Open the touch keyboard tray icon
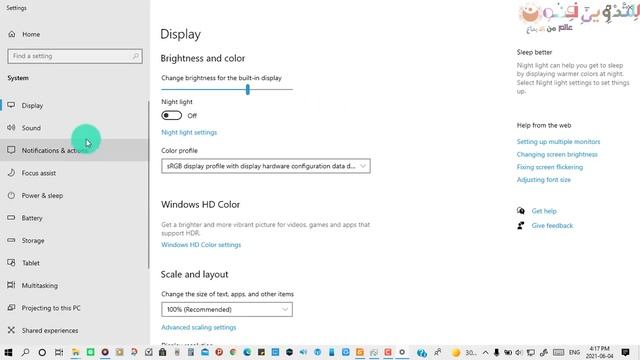The image size is (640, 360). pos(558,352)
